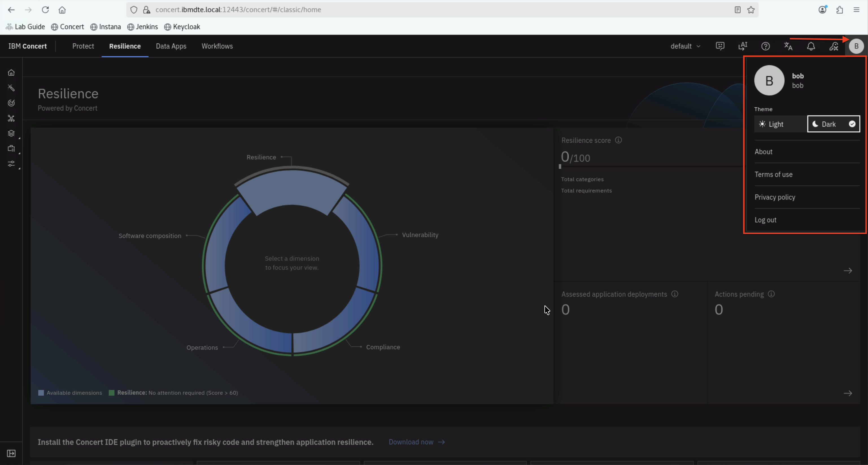Click the browser address bar URL

click(x=238, y=10)
